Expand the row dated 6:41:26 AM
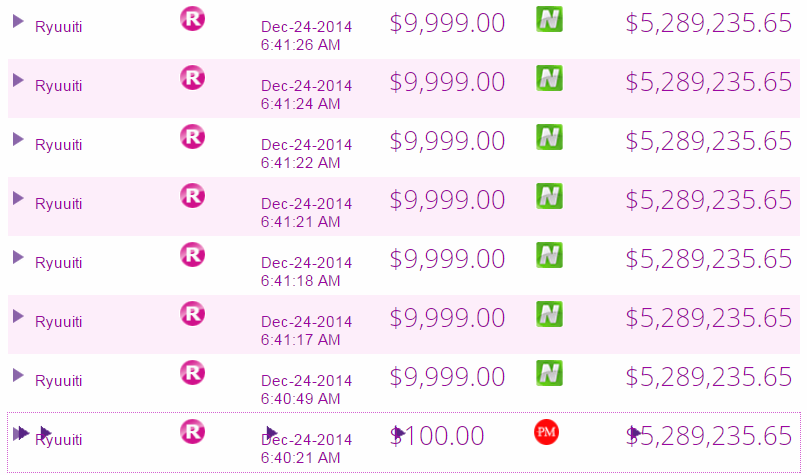Image resolution: width=807 pixels, height=475 pixels. 18,21
